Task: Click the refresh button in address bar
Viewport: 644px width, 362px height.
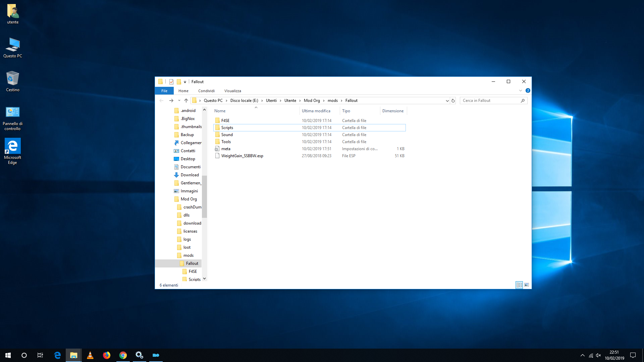Action: (453, 101)
